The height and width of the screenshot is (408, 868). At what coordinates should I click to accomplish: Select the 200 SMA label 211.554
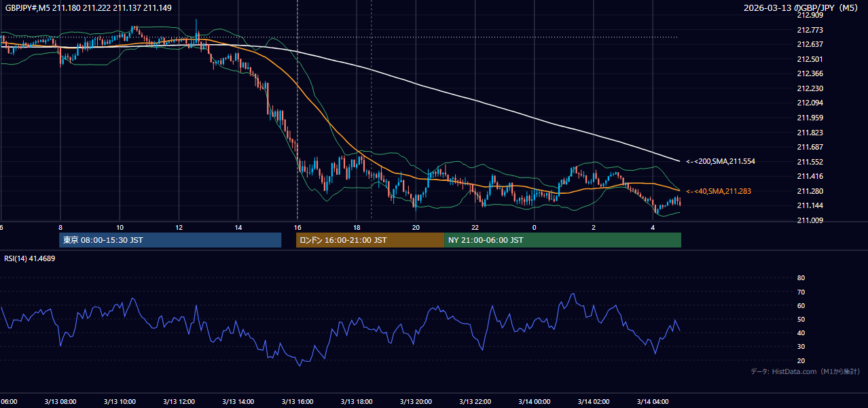point(721,162)
